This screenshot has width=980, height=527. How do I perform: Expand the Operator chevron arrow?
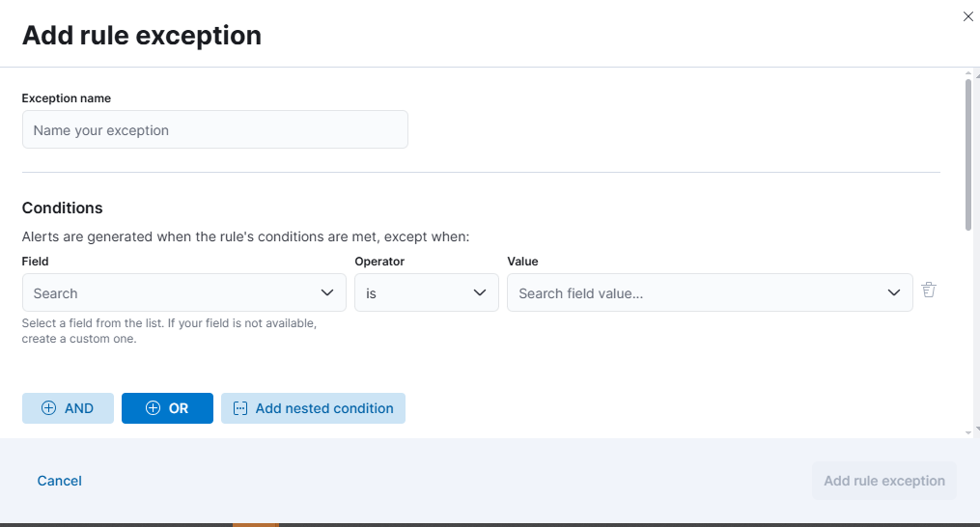tap(480, 293)
